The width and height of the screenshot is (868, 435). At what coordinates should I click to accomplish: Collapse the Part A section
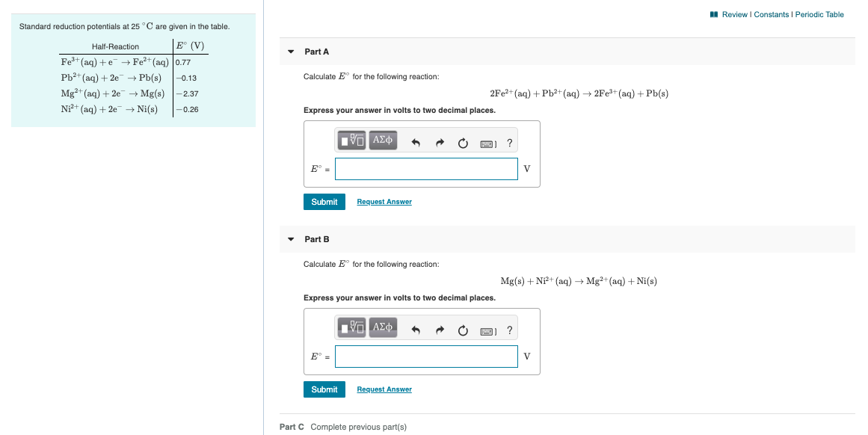point(291,52)
